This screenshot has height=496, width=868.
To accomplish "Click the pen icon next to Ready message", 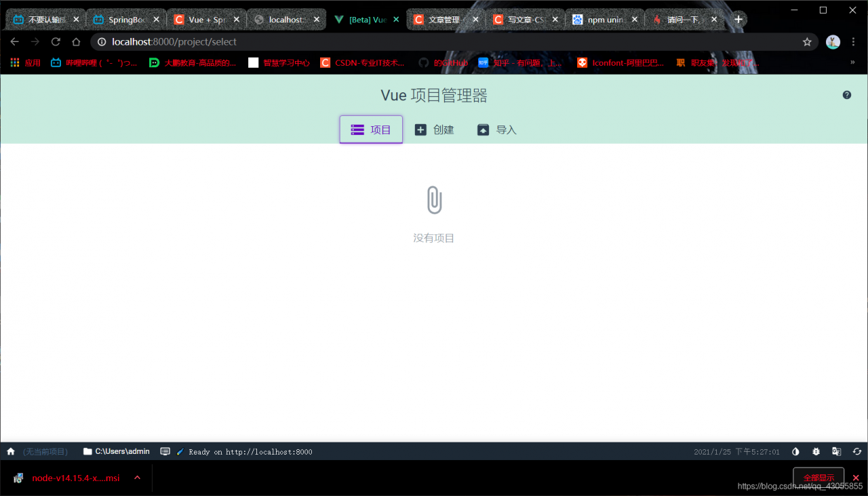I will (x=180, y=451).
